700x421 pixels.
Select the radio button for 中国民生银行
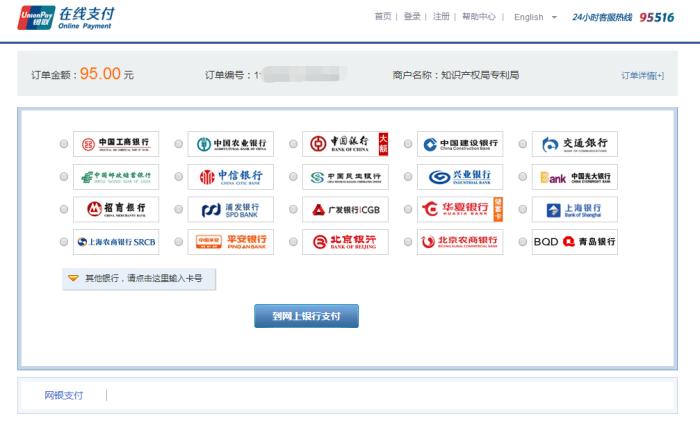click(293, 176)
